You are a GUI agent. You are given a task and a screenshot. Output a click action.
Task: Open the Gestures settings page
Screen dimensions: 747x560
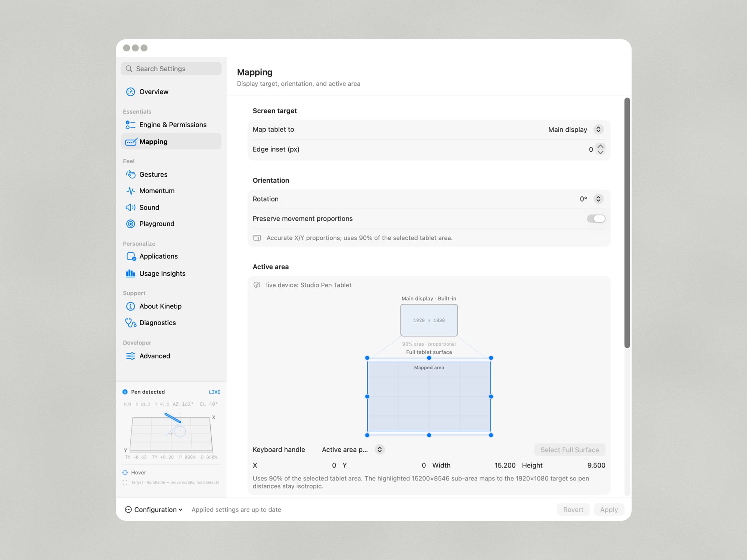171,174
